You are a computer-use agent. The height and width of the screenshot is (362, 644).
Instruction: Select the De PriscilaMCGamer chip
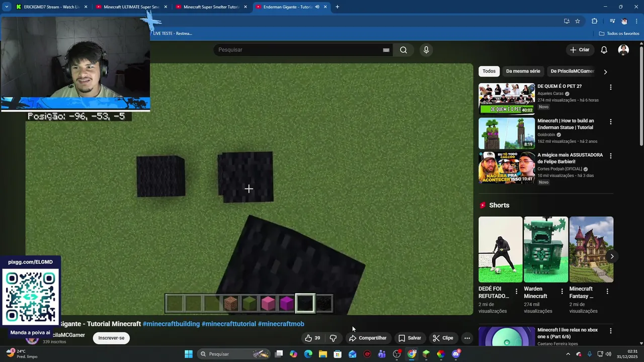coord(573,71)
